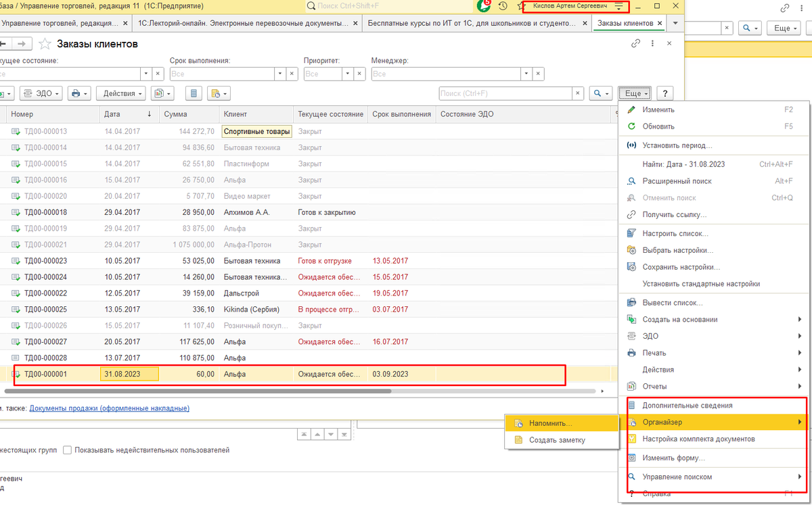Open Управление поиском submenu

click(715, 477)
